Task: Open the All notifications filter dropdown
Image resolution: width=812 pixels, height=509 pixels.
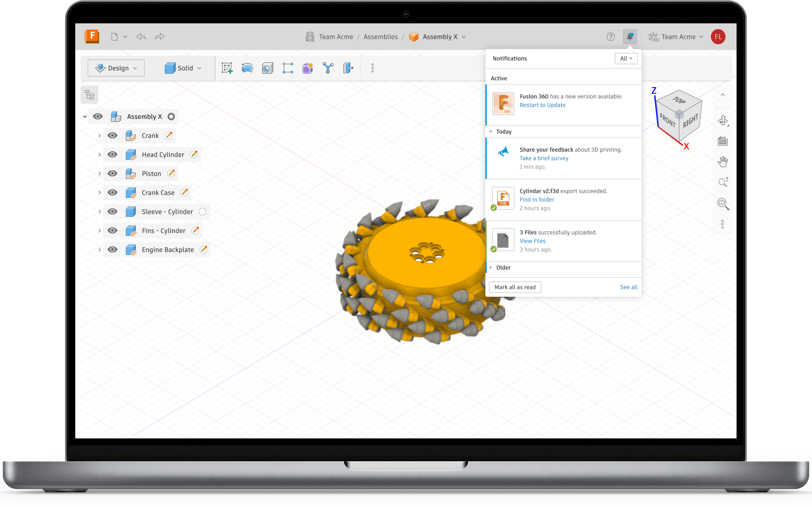Action: pos(626,59)
